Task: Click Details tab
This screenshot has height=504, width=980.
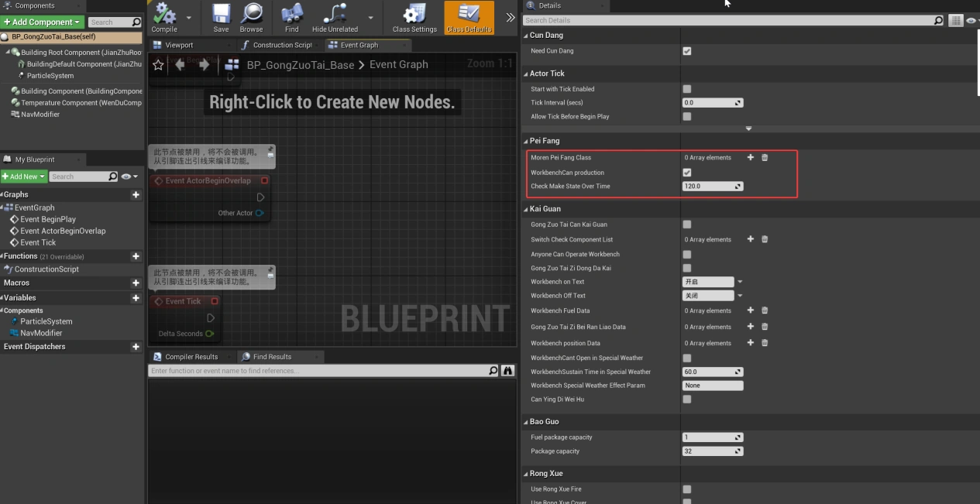Action: [x=549, y=5]
